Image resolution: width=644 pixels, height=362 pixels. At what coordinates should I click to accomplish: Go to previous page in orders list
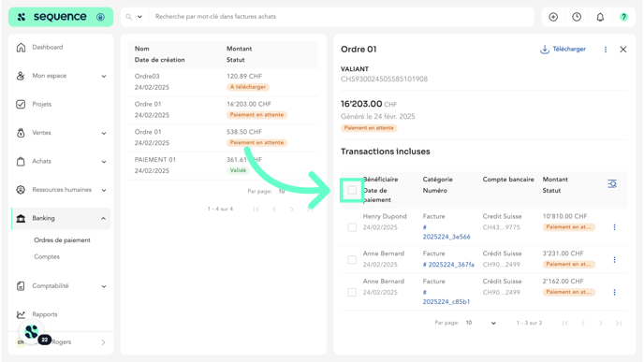274,210
